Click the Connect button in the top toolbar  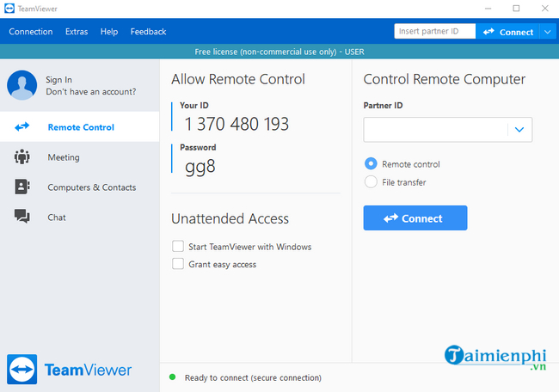507,32
